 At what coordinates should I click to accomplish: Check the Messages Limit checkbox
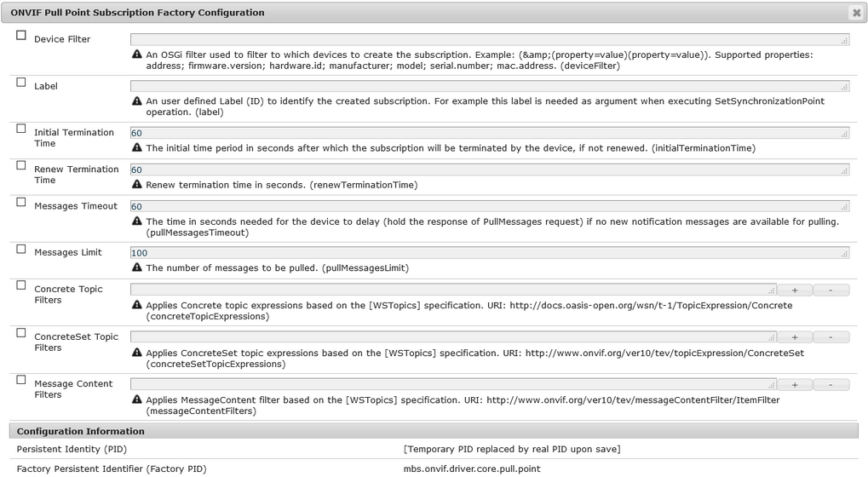(21, 249)
